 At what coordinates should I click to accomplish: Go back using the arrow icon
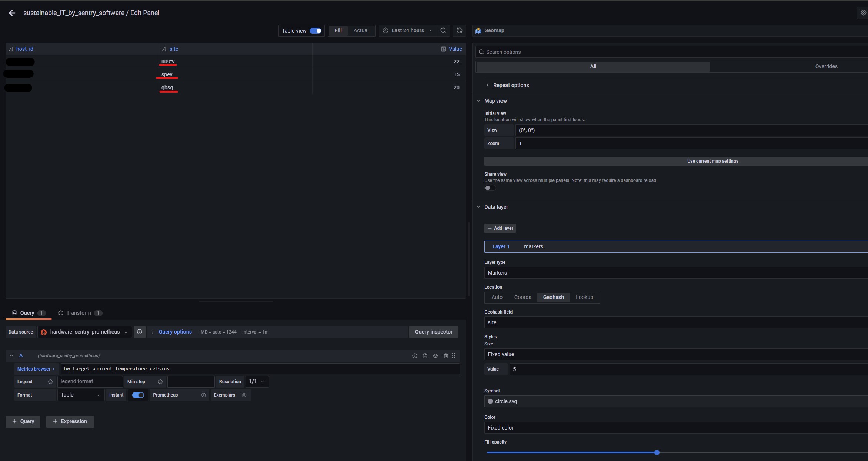click(12, 13)
